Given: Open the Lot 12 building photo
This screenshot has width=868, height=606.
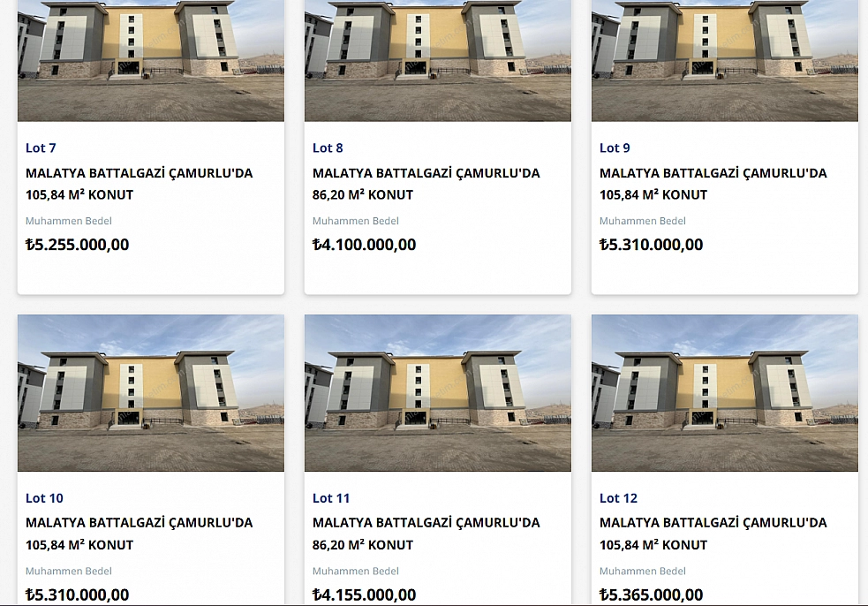Looking at the screenshot, I should (725, 393).
